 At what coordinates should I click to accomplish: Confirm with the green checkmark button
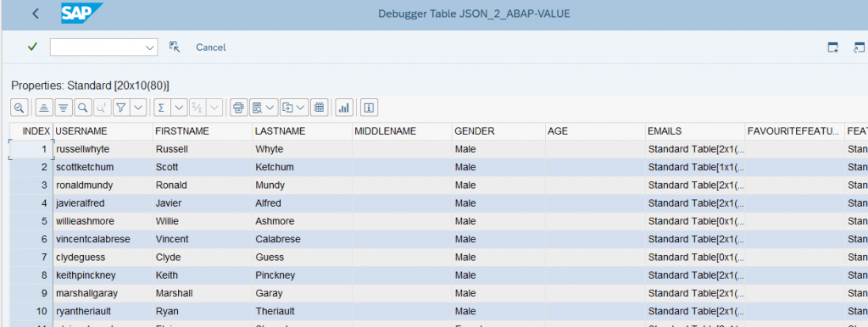(x=32, y=47)
